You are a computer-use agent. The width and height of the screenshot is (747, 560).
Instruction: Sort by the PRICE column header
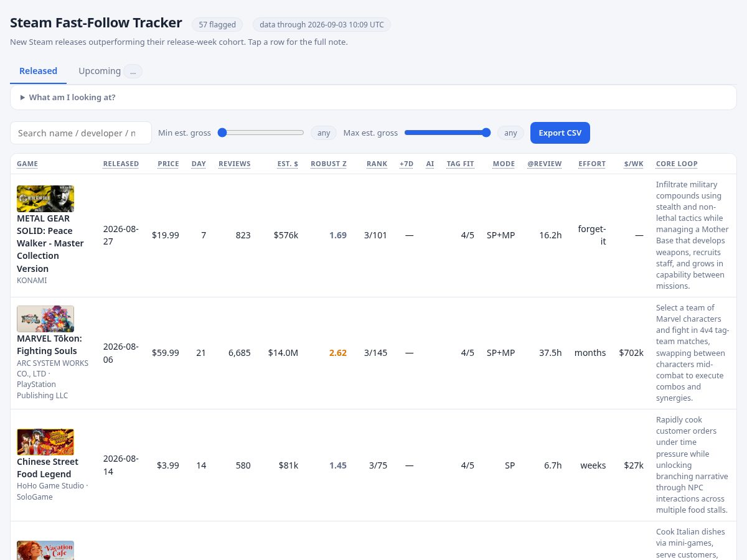168,164
